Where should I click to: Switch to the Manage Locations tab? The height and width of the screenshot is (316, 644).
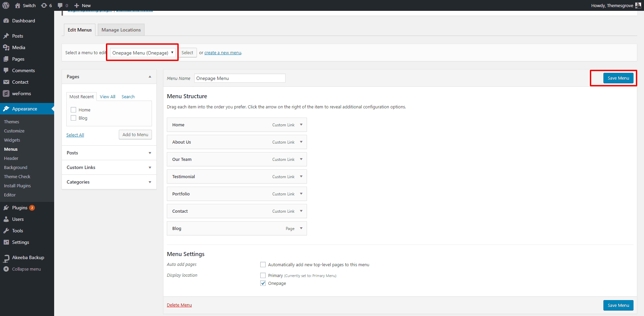(121, 30)
